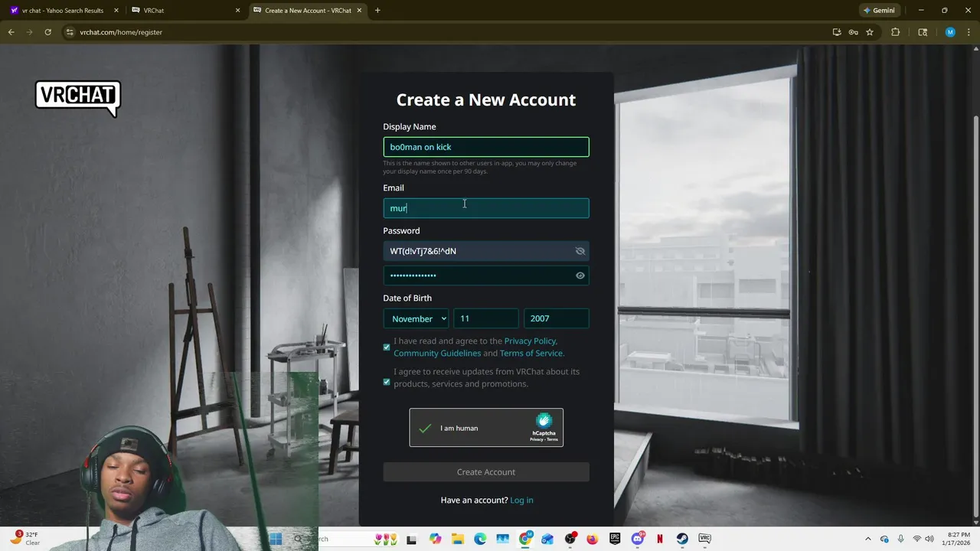980x551 pixels.
Task: Open the VRChat taskbar icon
Action: pyautogui.click(x=704, y=540)
